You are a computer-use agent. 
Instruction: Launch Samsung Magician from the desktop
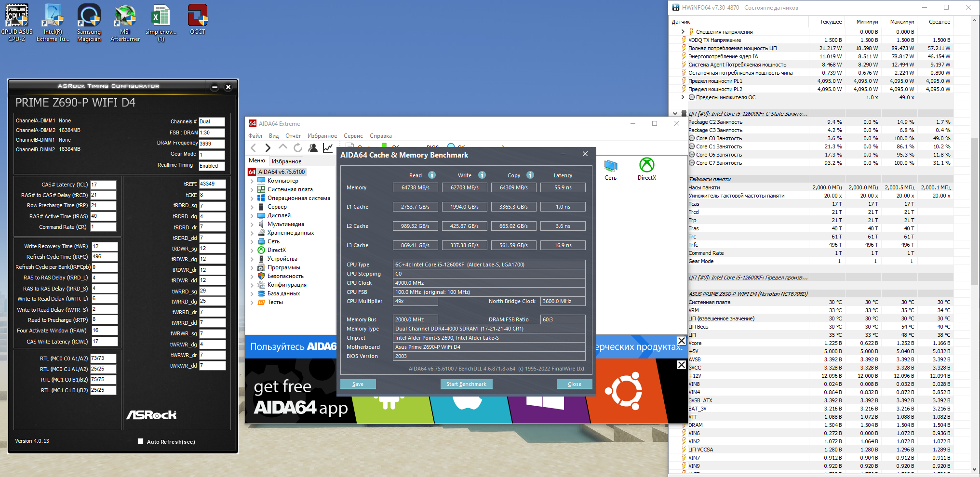tap(89, 23)
